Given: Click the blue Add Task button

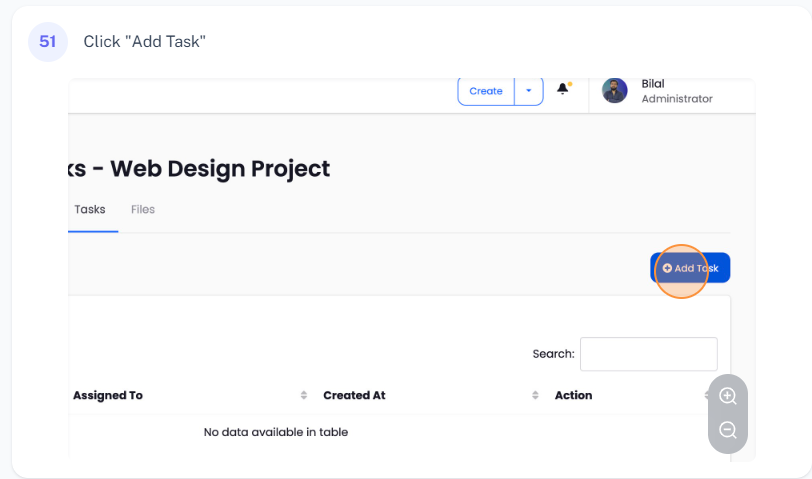Looking at the screenshot, I should [x=690, y=268].
